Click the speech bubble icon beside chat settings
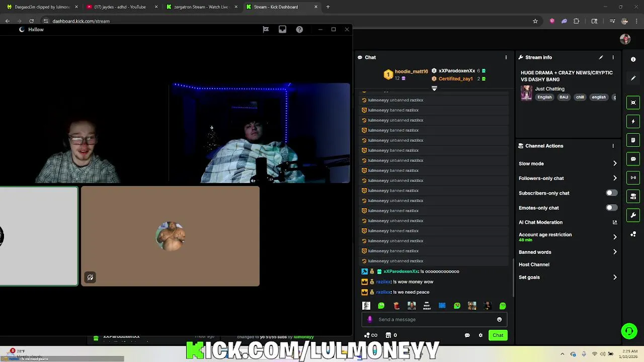Image resolution: width=644 pixels, height=362 pixels. pyautogui.click(x=467, y=335)
